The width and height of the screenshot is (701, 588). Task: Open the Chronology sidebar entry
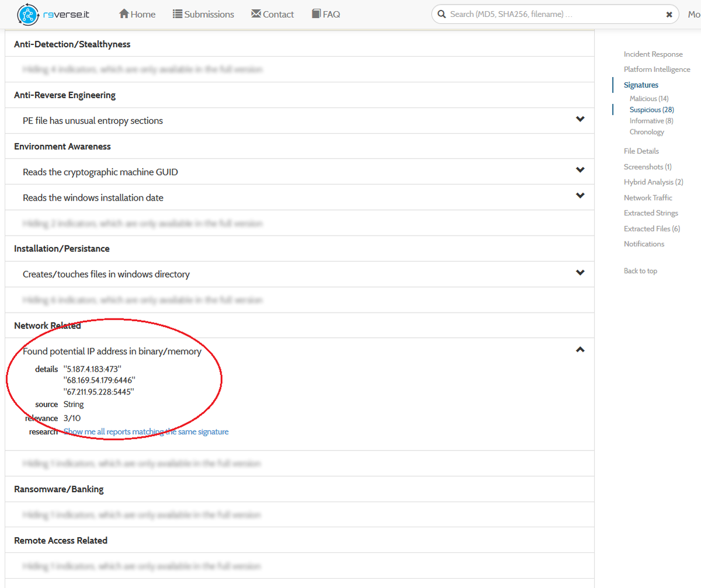coord(647,132)
